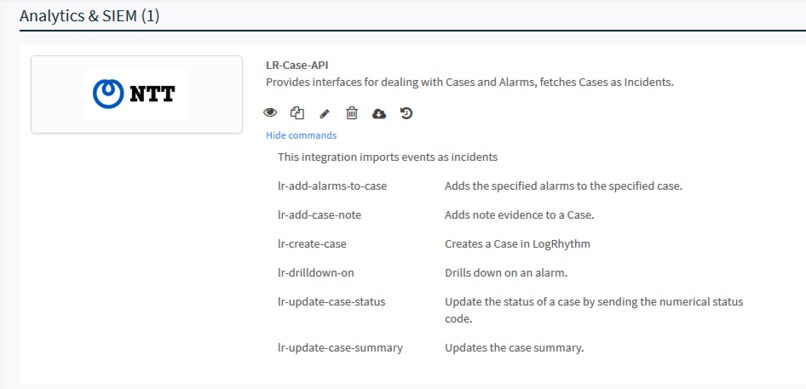Click 'This integration imports events as incidents' text
Viewport: 806px width, 389px height.
[388, 157]
